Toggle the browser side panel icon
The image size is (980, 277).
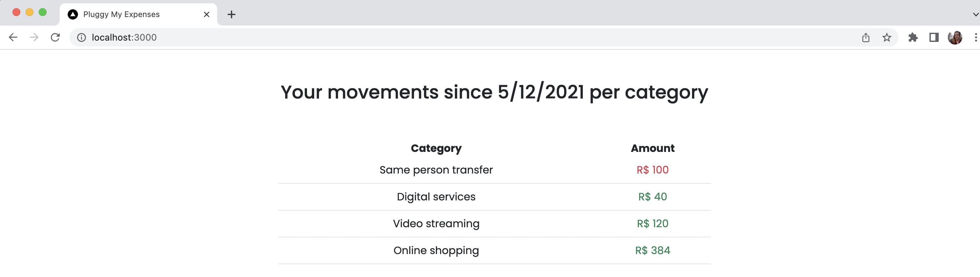click(933, 37)
